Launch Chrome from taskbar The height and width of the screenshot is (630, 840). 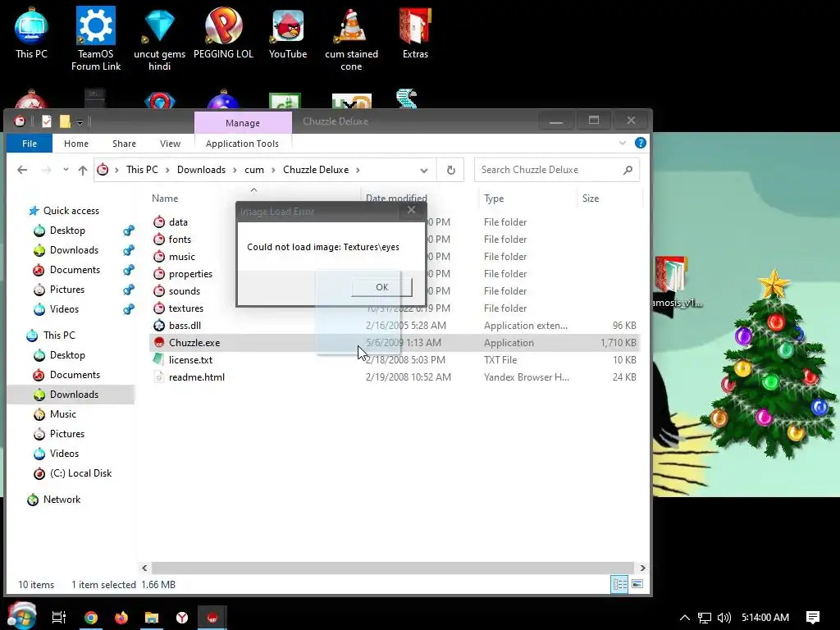(91, 618)
